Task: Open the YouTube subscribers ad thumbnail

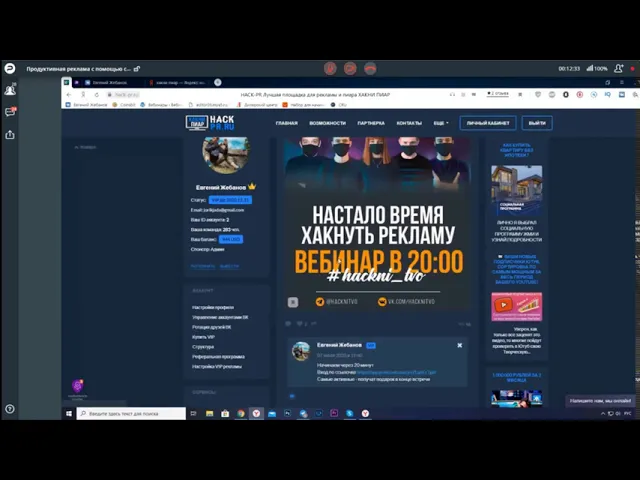Action: pyautogui.click(x=516, y=307)
